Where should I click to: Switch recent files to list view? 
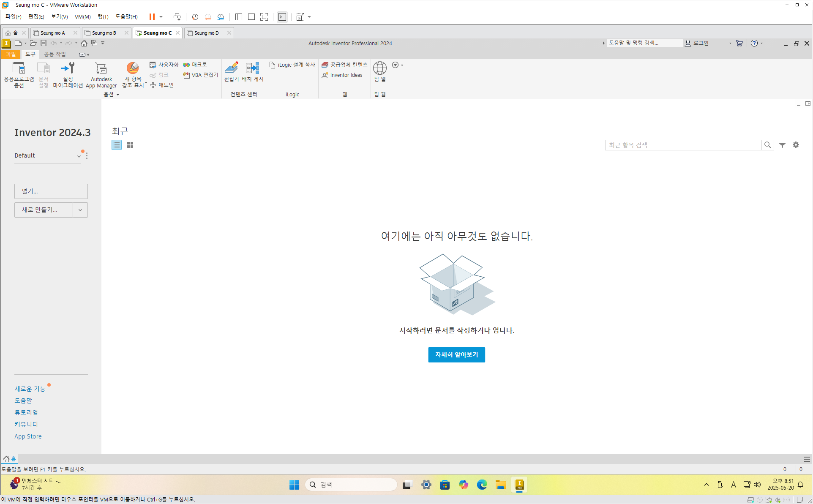116,145
